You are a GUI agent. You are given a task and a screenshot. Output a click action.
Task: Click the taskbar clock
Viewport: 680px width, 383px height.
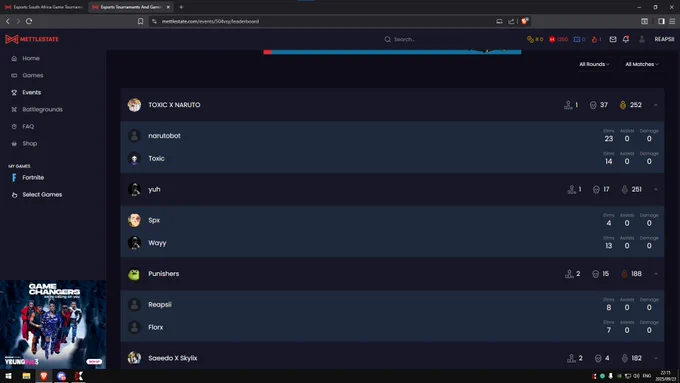[665, 376]
